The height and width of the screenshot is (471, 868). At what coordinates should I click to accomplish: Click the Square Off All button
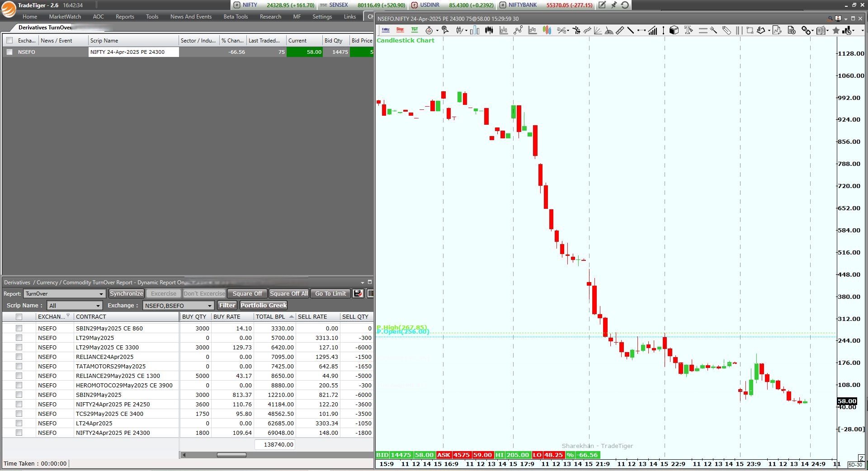coord(288,293)
